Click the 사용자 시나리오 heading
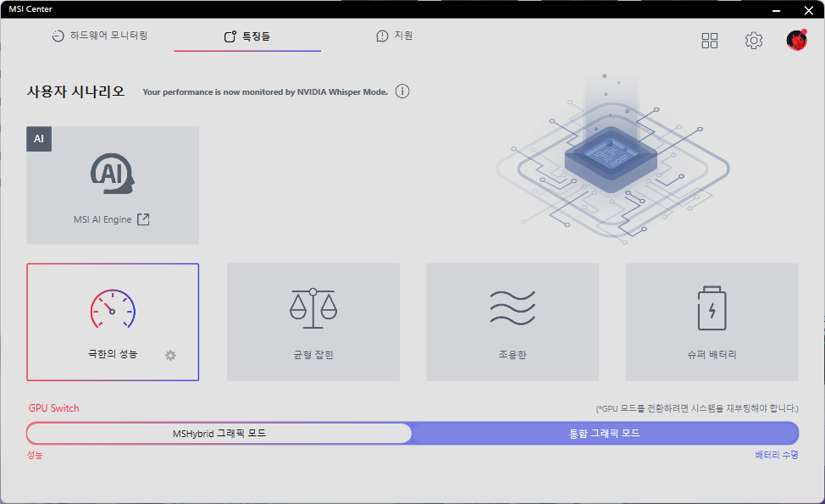825x504 pixels. [75, 91]
